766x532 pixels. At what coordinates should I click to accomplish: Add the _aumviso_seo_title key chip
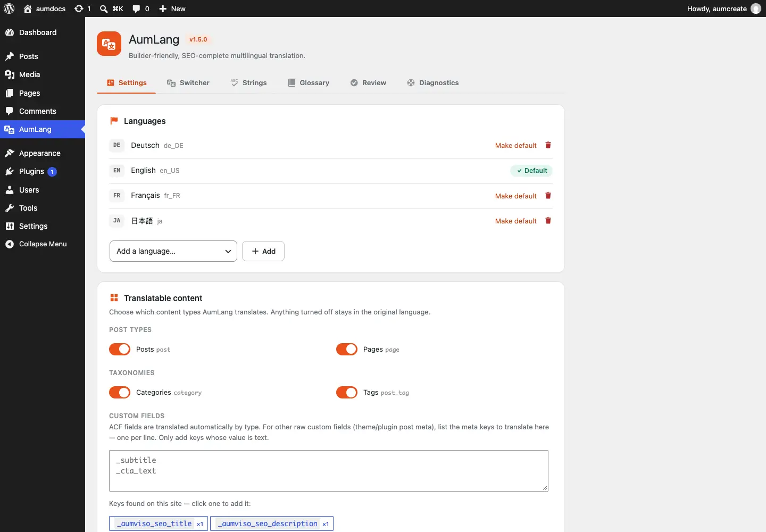(x=159, y=523)
